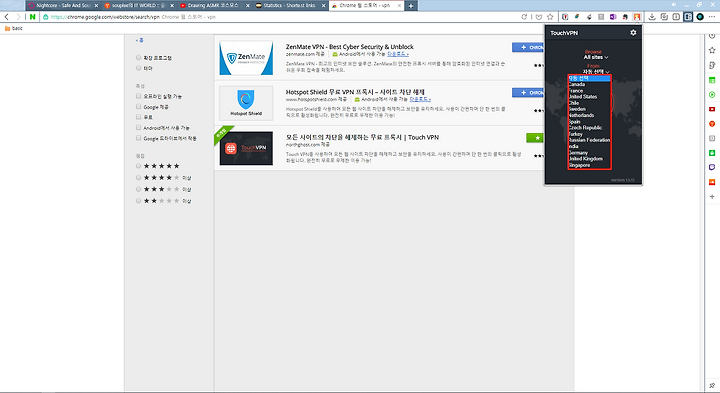Choose France from the country list
The width and height of the screenshot is (720, 393).
click(590, 91)
